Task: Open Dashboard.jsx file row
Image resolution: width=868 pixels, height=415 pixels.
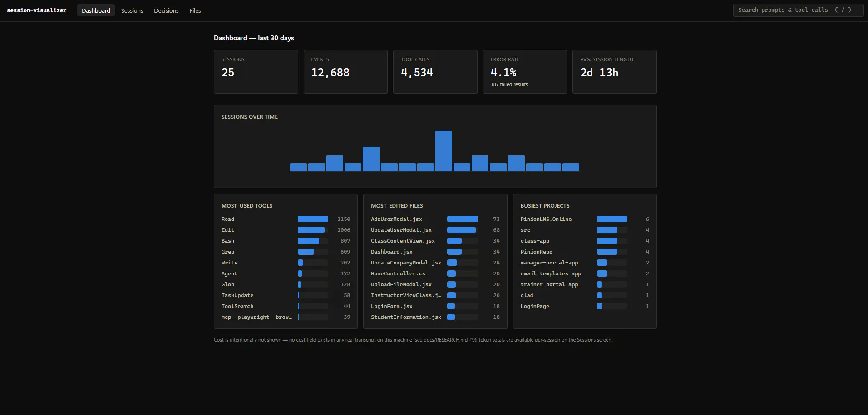Action: click(x=435, y=252)
